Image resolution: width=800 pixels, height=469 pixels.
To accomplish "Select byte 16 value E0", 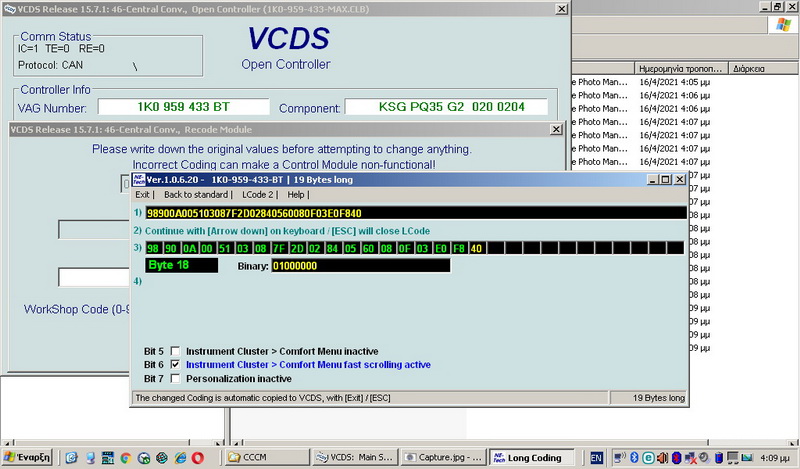I will 441,249.
